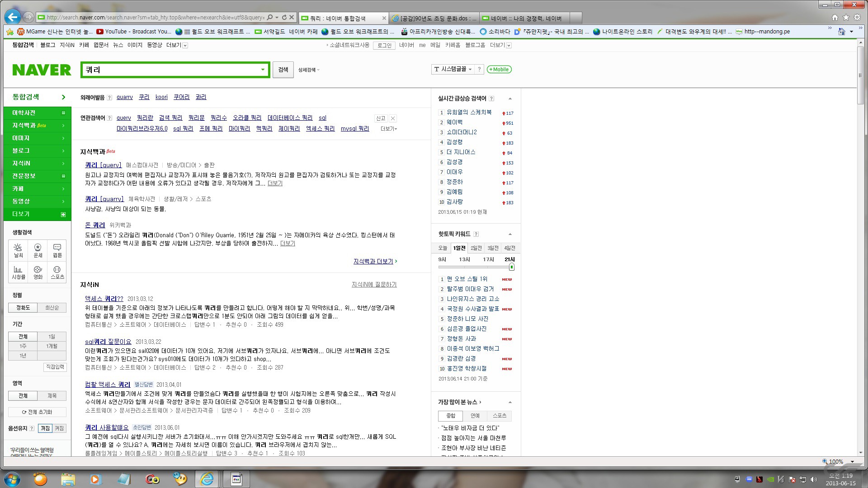Image resolution: width=868 pixels, height=488 pixels.
Task: Collapse 가장 많이 본 뉴스 panel
Action: point(510,402)
